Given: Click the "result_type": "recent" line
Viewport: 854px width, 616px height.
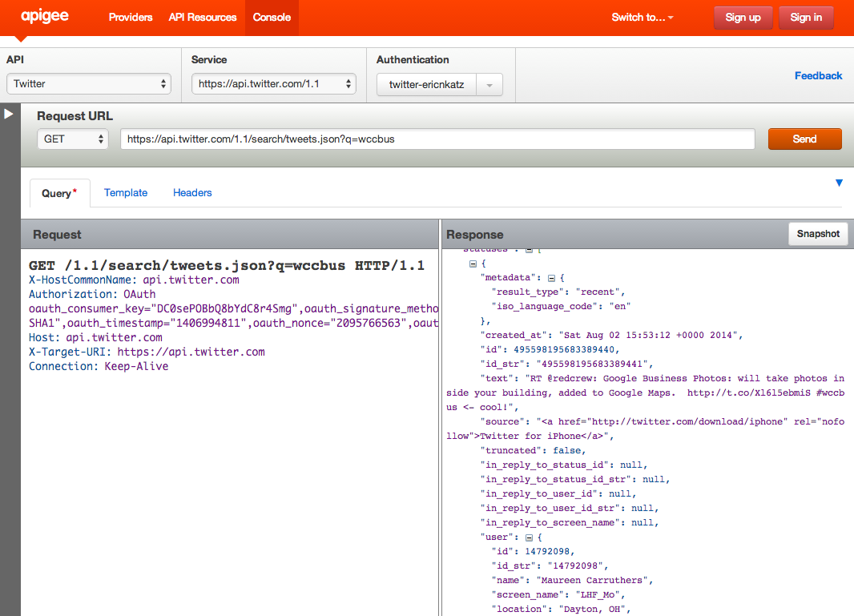Looking at the screenshot, I should point(558,292).
